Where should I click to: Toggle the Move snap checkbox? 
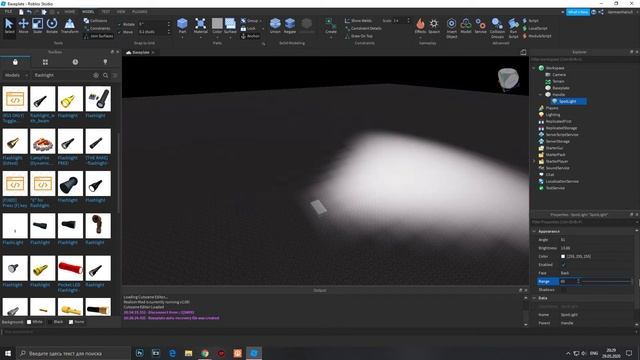120,32
